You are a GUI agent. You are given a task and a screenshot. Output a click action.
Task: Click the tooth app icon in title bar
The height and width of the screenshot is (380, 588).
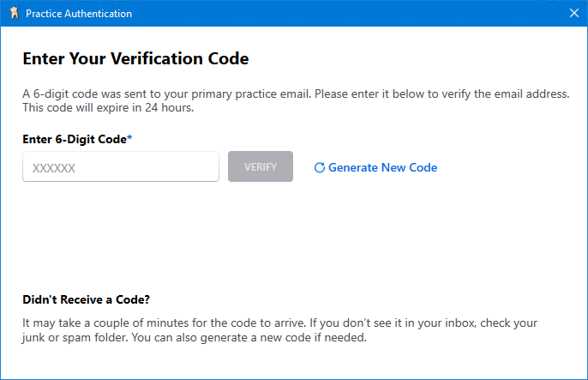14,14
